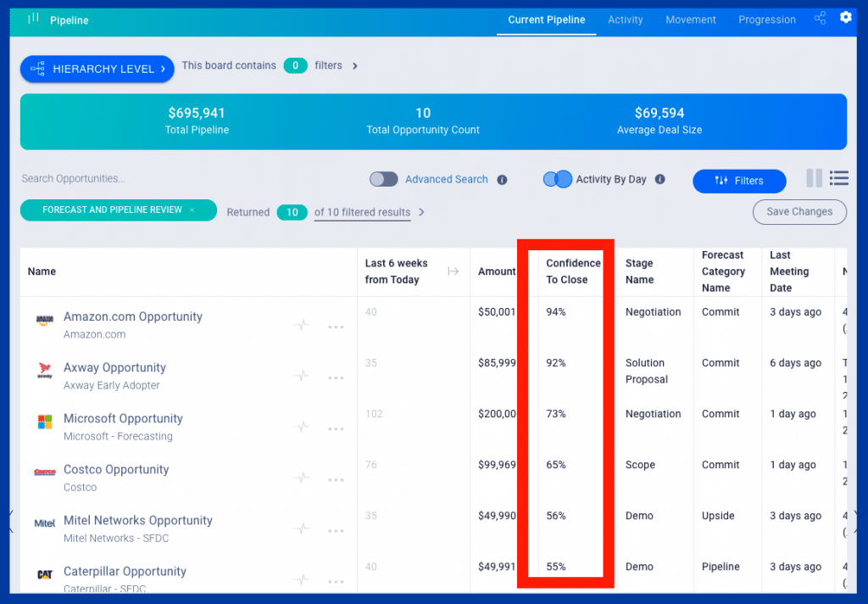Open activity pulse icon for Axway Opportunity

point(301,376)
